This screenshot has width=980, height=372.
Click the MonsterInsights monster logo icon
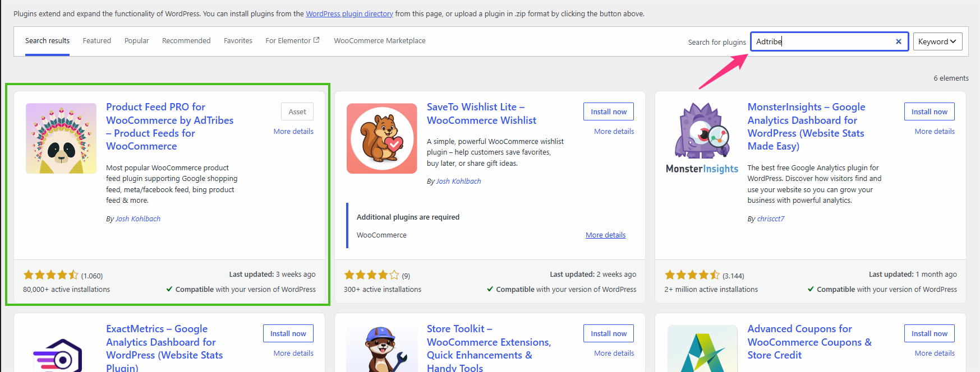(x=702, y=138)
